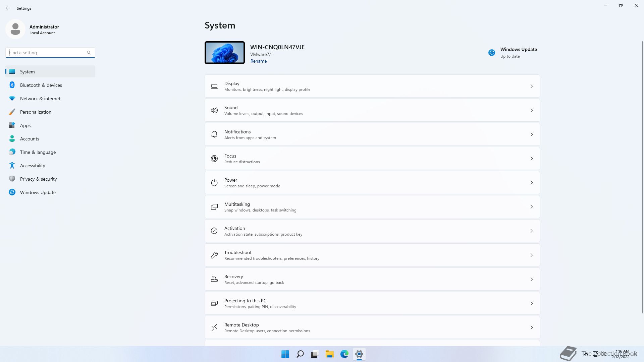
Task: Open the Windows Start menu
Action: [x=285, y=354]
